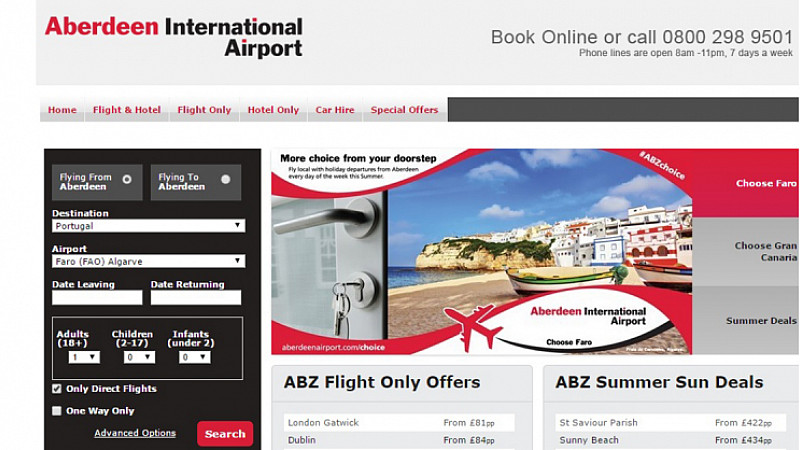Click the red Search button

[x=225, y=434]
